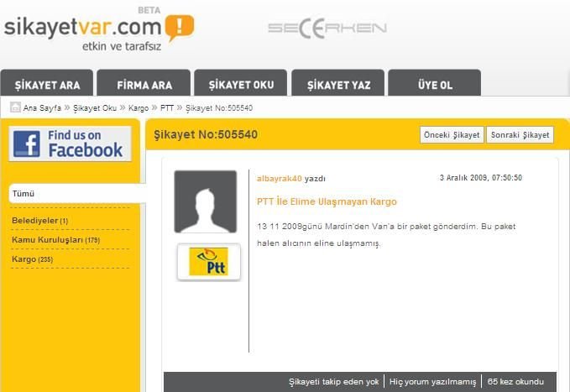The width and height of the screenshot is (570, 392).
Task: Open the albayrak40 user profile link
Action: point(279,179)
